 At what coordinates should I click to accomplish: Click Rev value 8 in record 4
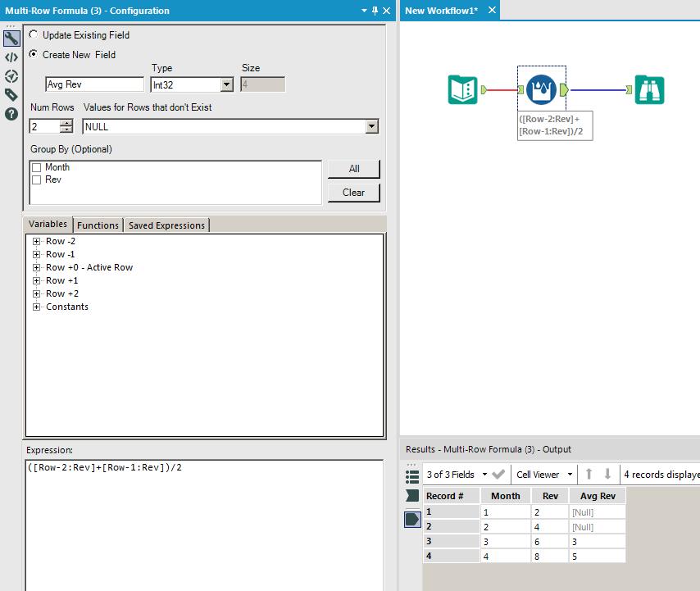550,557
